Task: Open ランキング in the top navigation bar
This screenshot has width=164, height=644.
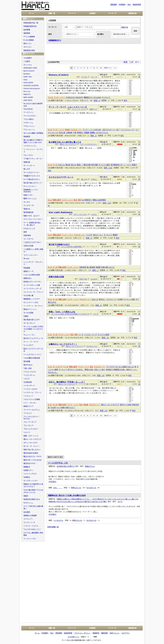Action: click(x=112, y=13)
